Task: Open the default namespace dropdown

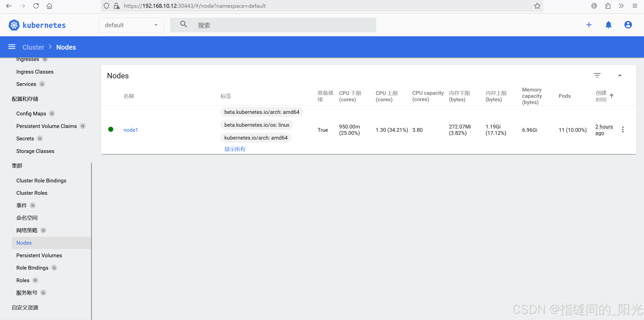Action: 131,25
